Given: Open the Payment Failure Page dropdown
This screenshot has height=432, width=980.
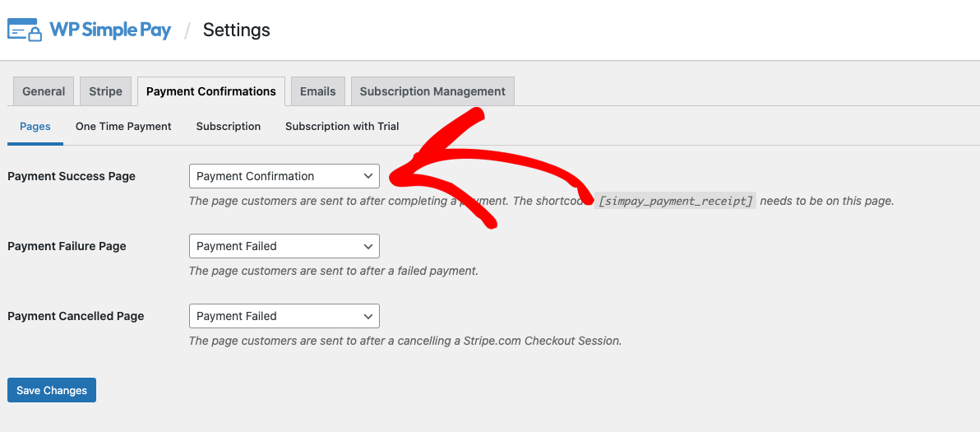Looking at the screenshot, I should point(284,246).
